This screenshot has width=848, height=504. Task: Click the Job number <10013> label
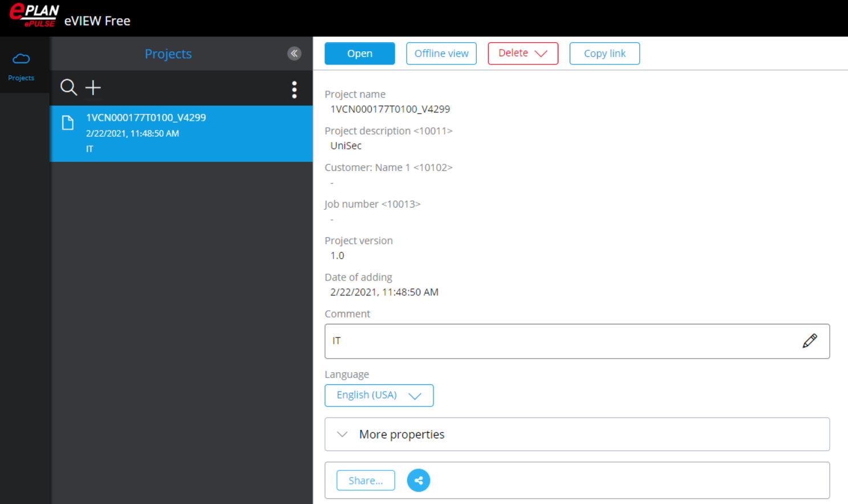coord(372,204)
